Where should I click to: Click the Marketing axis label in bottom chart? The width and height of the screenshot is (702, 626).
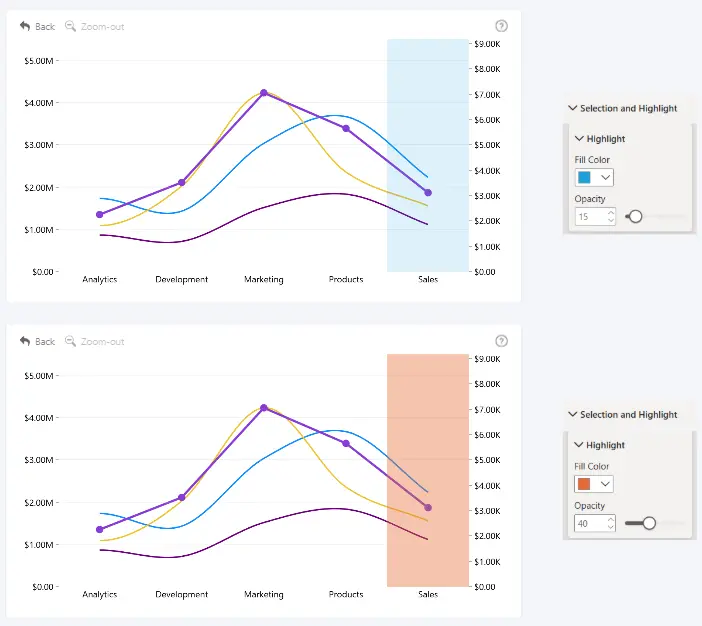(264, 595)
